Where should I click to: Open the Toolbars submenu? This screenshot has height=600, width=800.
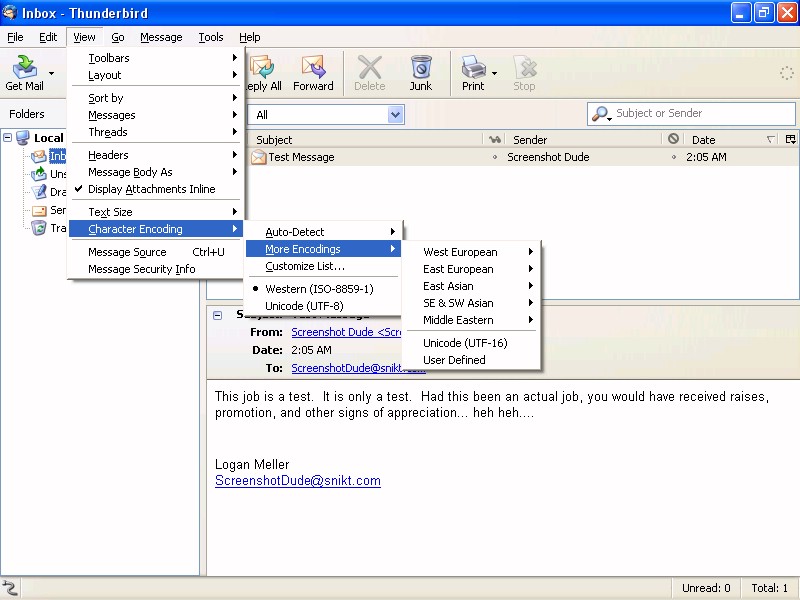[x=156, y=58]
